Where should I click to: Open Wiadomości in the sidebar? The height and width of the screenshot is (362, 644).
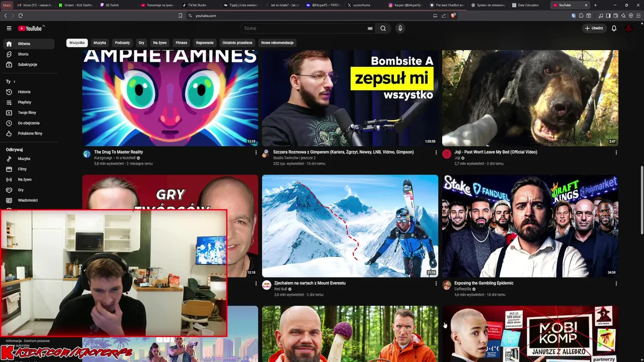tap(28, 200)
